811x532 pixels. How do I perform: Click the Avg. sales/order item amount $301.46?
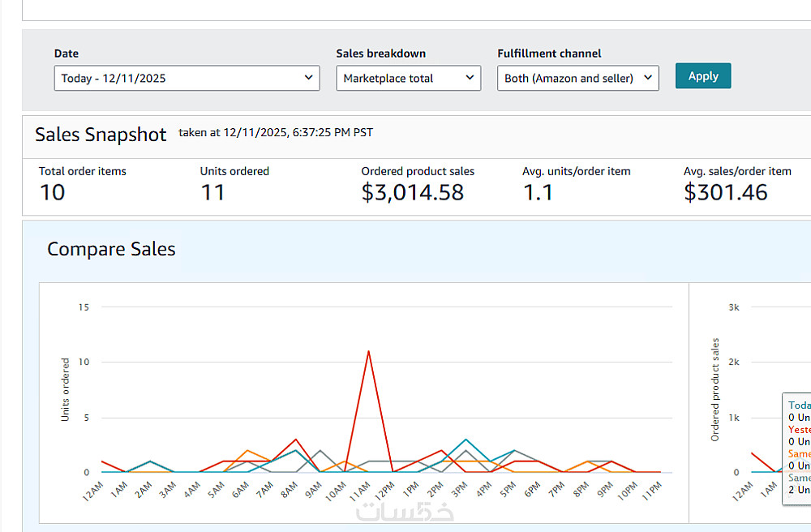[x=725, y=192]
